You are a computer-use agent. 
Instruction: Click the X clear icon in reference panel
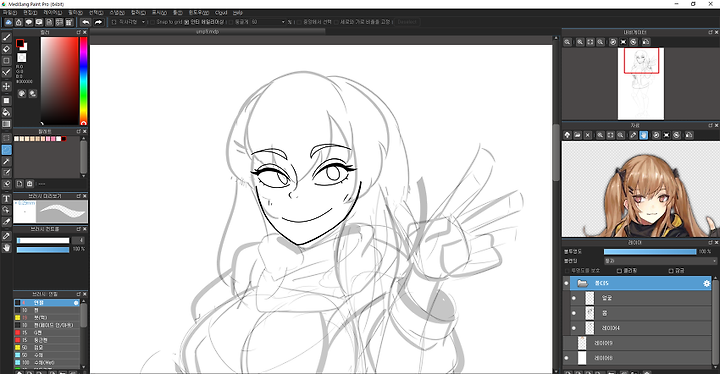[x=588, y=135]
